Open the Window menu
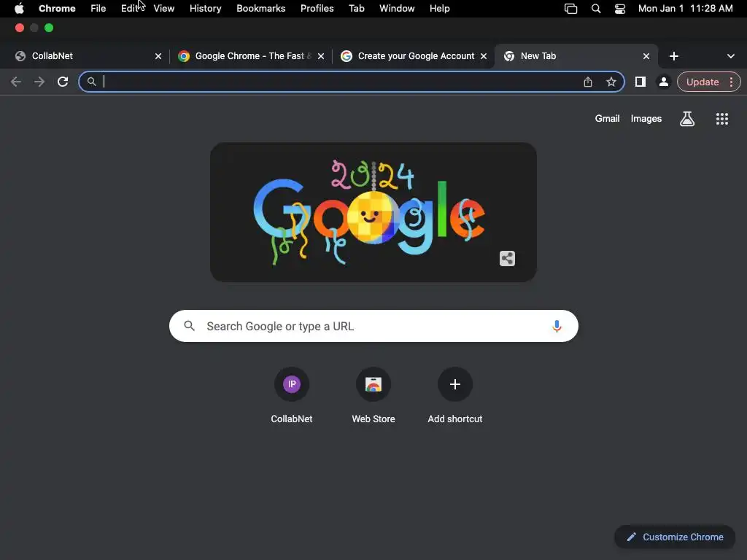Screen dimensions: 747x560 coord(397,9)
